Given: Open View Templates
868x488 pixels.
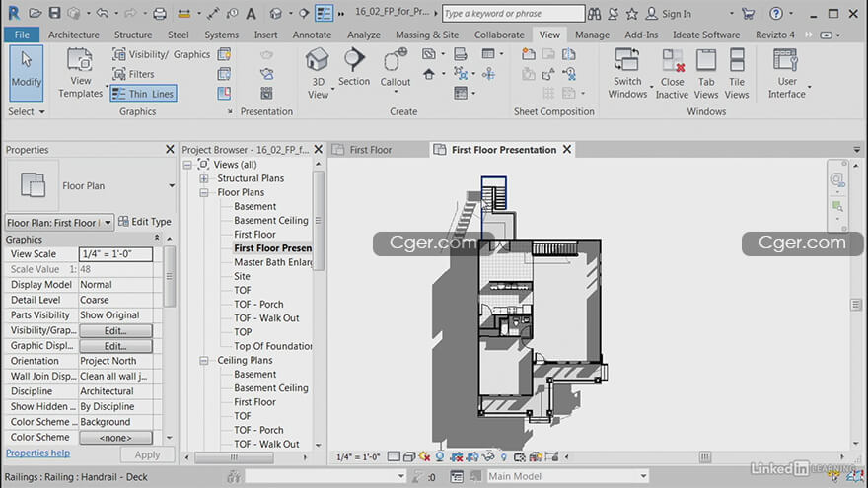Looking at the screenshot, I should [81, 73].
